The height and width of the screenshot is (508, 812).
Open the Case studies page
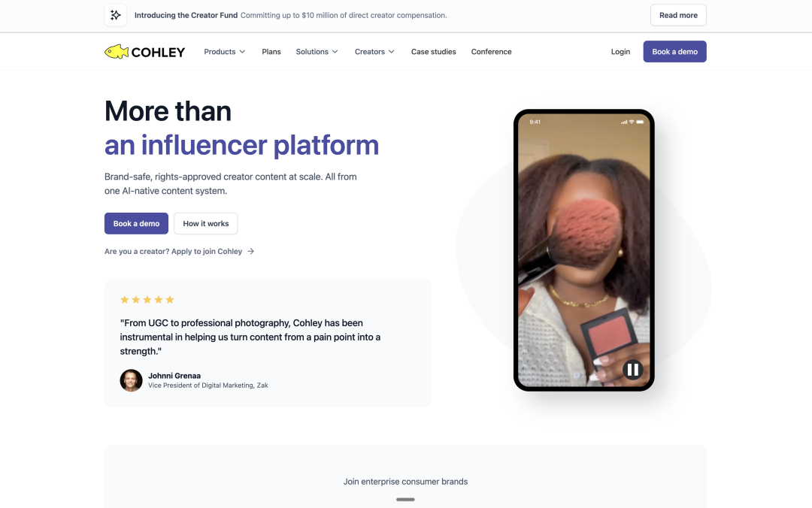coord(434,52)
